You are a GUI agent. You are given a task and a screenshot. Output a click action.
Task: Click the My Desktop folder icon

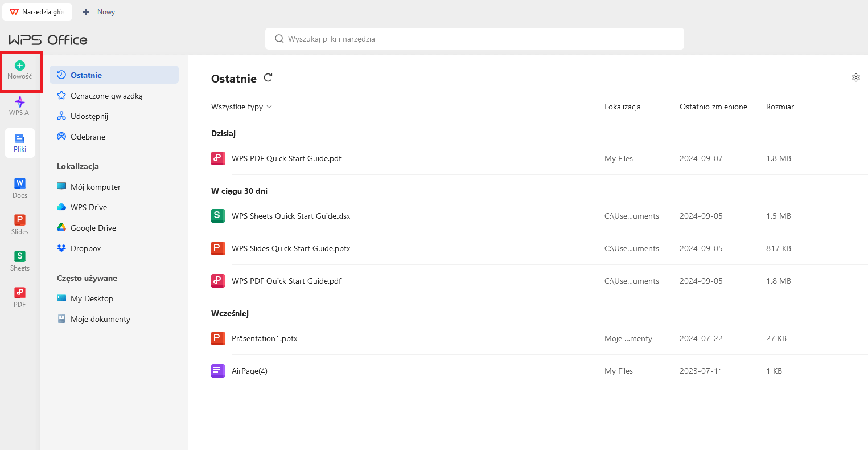point(61,298)
